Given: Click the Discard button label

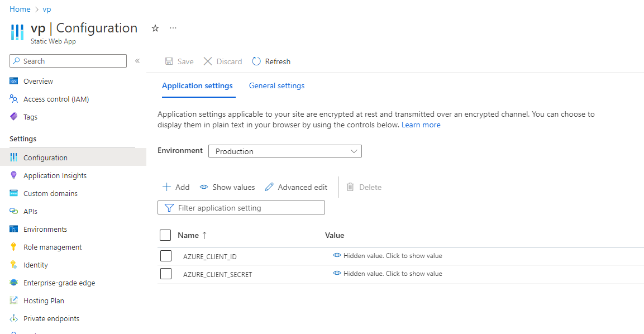Looking at the screenshot, I should tap(229, 61).
